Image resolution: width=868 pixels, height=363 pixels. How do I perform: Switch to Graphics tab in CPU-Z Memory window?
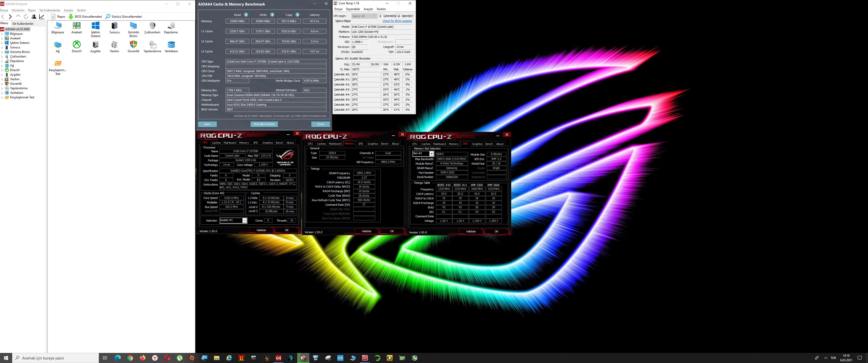(x=373, y=144)
